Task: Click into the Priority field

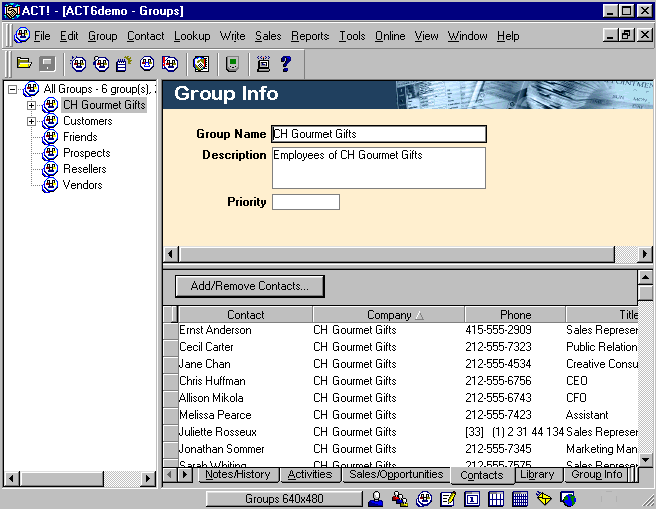Action: (x=306, y=202)
